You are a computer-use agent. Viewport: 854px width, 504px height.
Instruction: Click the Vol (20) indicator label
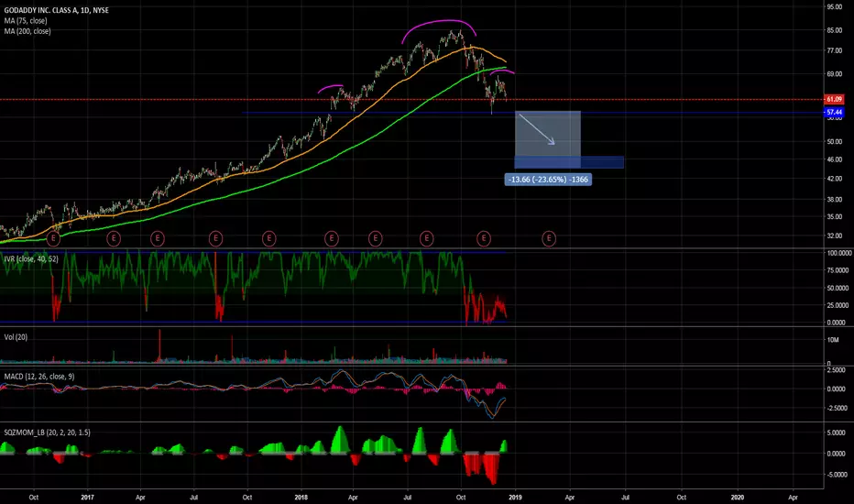16,337
